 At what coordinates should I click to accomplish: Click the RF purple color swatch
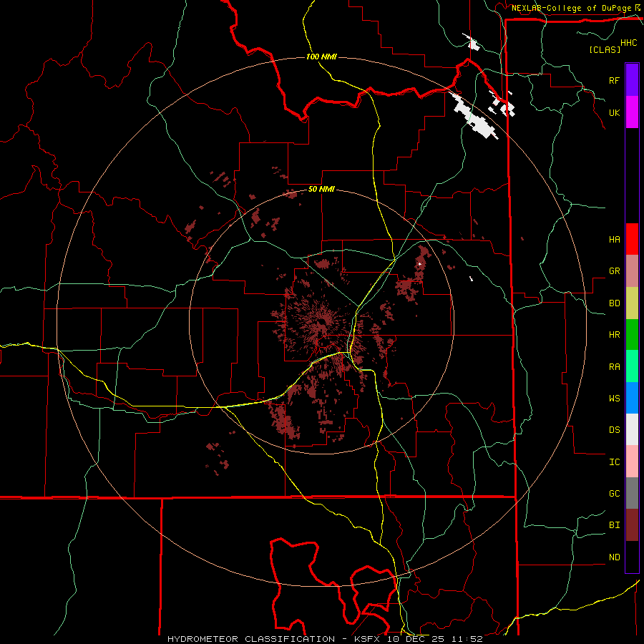(632, 80)
